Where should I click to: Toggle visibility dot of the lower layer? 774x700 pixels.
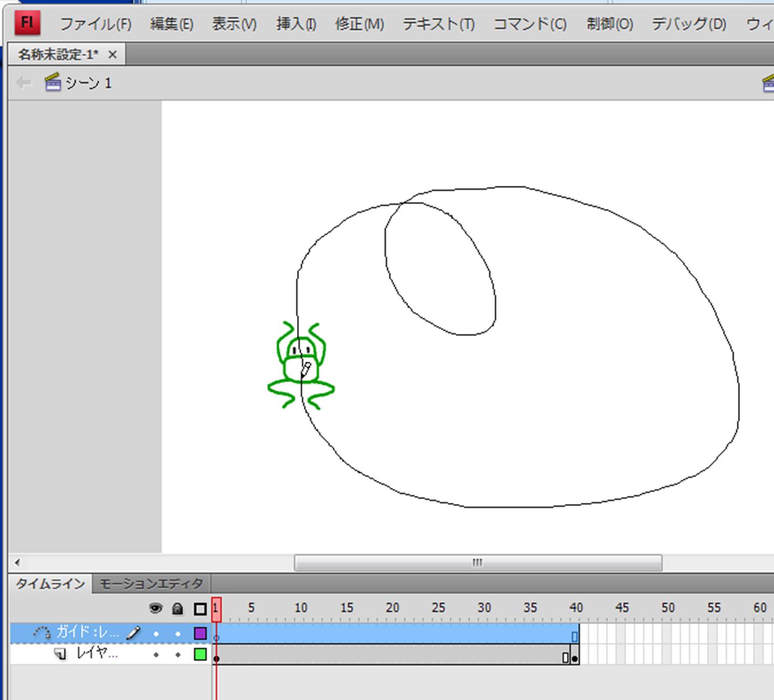(x=156, y=655)
